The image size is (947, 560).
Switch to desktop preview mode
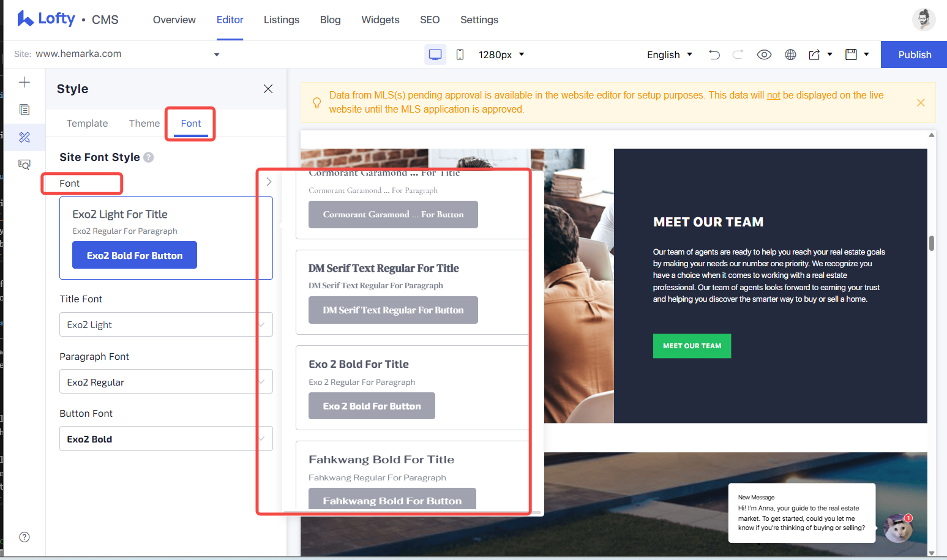pos(435,54)
